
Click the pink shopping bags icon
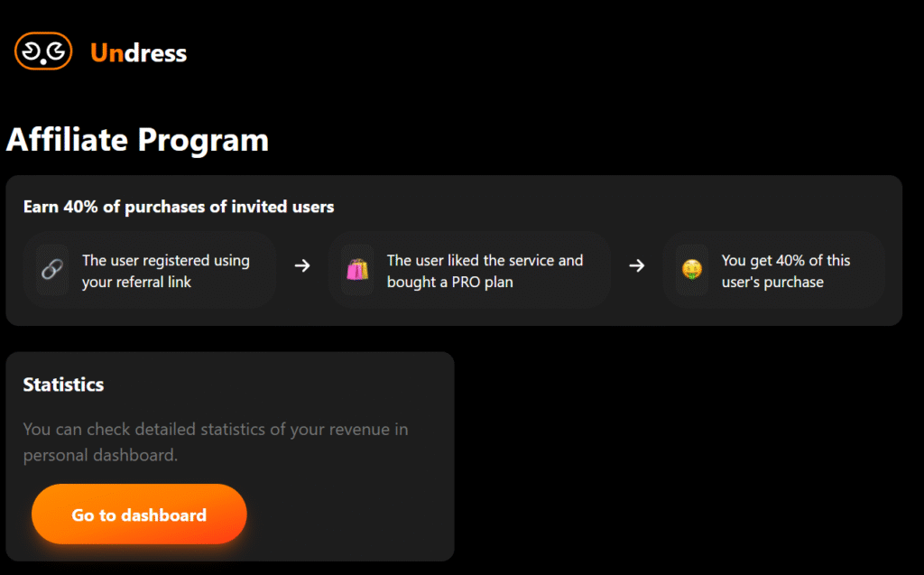(357, 270)
